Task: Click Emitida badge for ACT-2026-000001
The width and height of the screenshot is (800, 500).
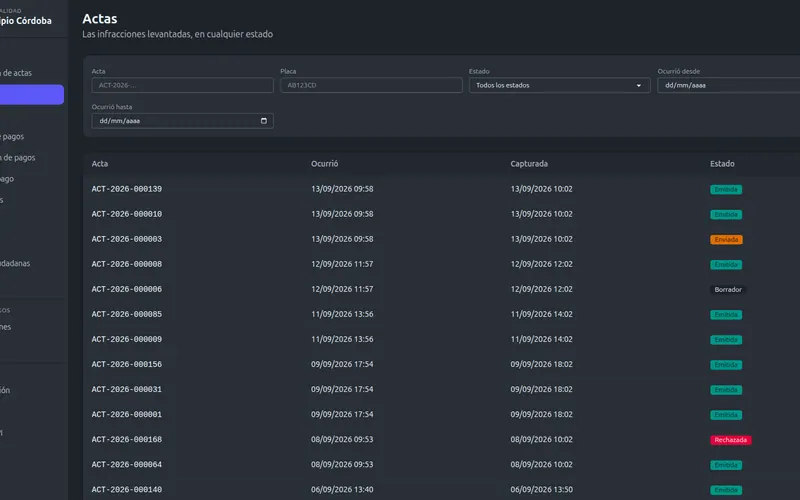Action: click(x=726, y=415)
